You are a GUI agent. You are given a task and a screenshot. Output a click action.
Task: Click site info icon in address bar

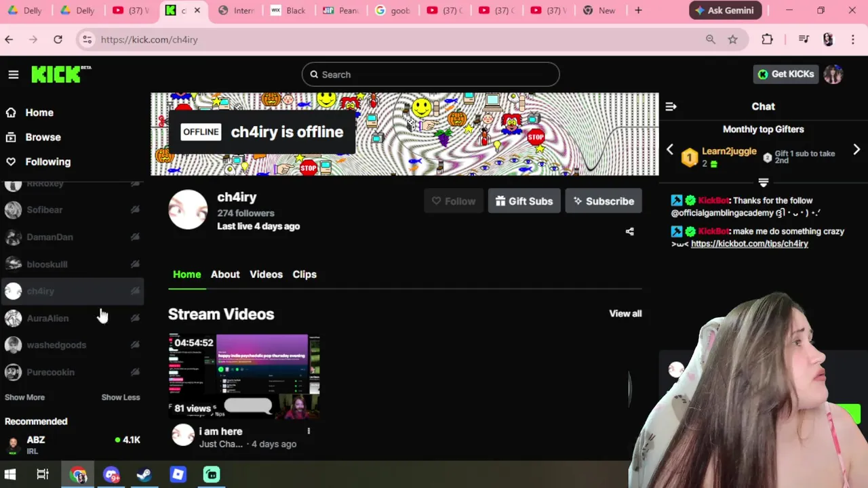click(87, 39)
